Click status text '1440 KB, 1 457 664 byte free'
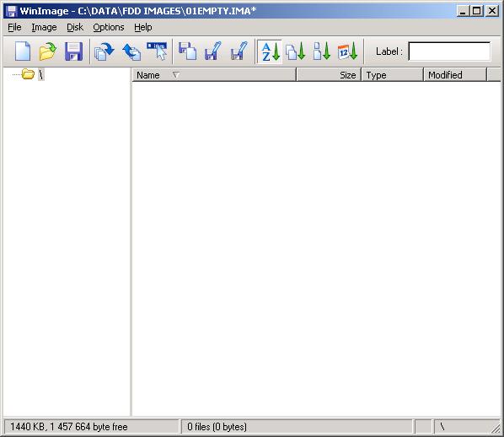The width and height of the screenshot is (504, 437). [69, 427]
